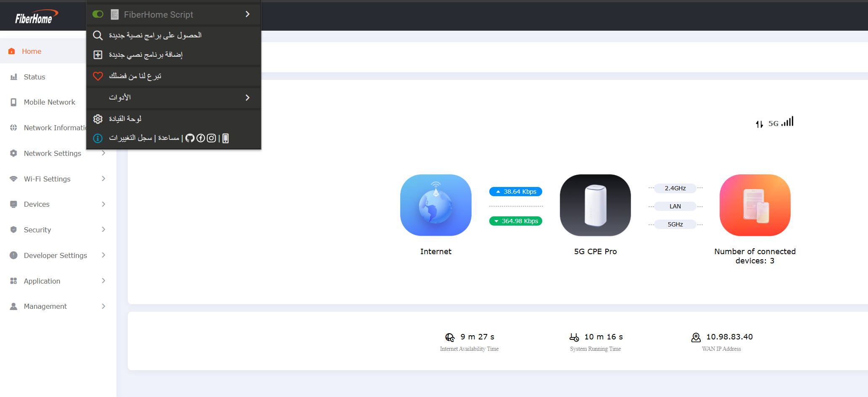This screenshot has height=397, width=868.
Task: Click the Home house icon
Action: point(12,51)
